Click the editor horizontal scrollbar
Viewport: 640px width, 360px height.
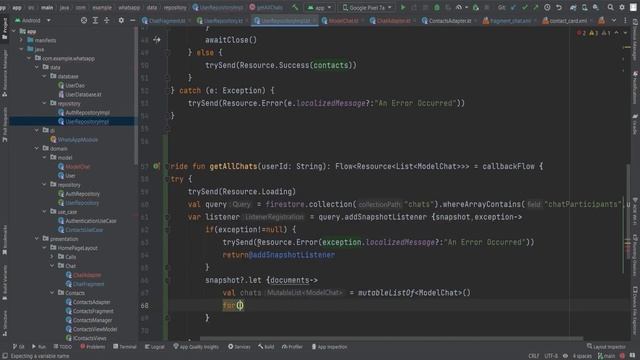[x=391, y=338]
